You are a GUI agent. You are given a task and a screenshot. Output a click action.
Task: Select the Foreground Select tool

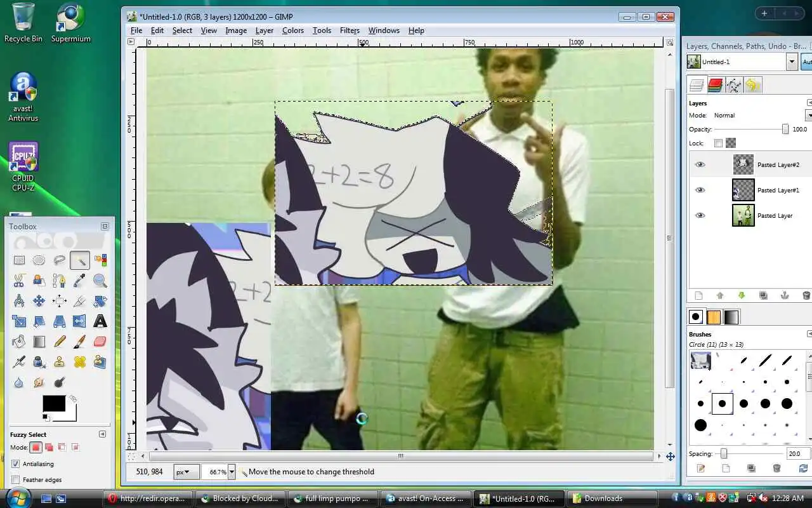pyautogui.click(x=39, y=280)
